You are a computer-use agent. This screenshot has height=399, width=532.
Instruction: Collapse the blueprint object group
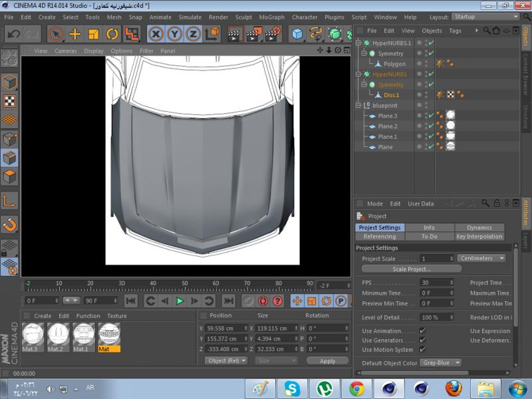click(x=359, y=106)
